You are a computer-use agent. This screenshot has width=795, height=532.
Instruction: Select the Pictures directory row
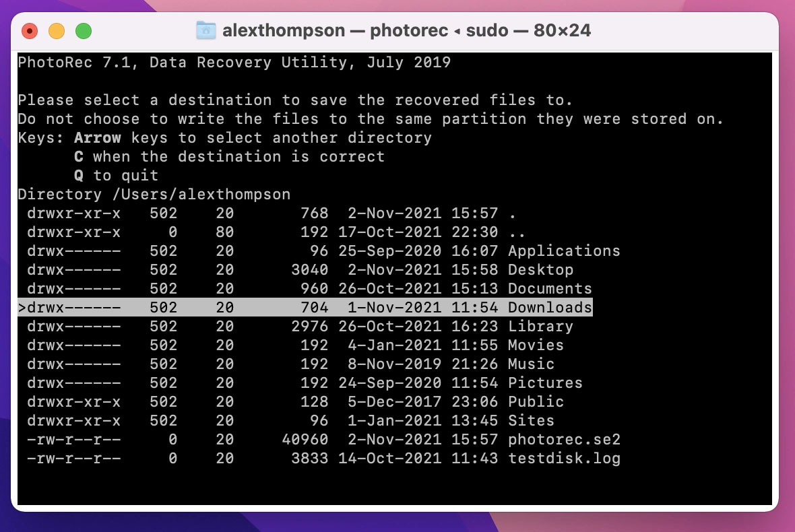(x=305, y=383)
